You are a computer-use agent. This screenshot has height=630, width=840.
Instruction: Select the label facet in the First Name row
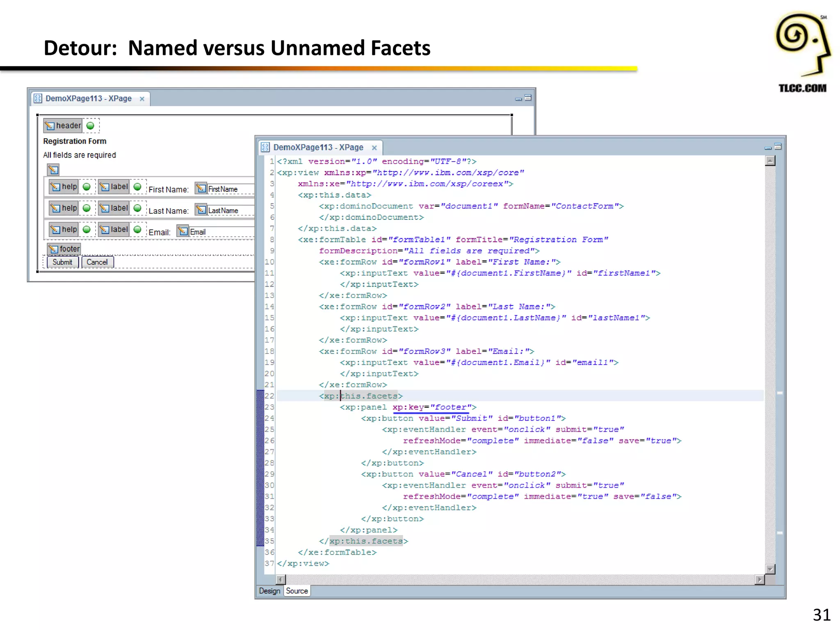(114, 187)
